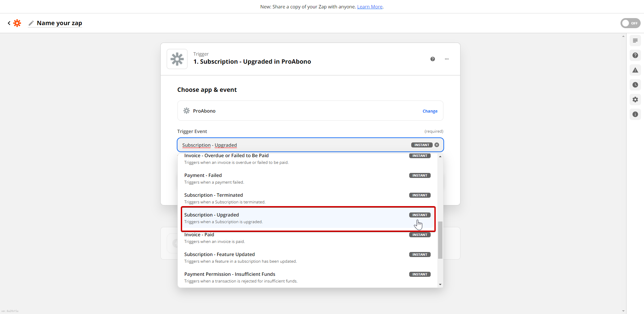Screen dimensions: 644x314
Task: Click the ProAbono app selection field
Action: 310,111
